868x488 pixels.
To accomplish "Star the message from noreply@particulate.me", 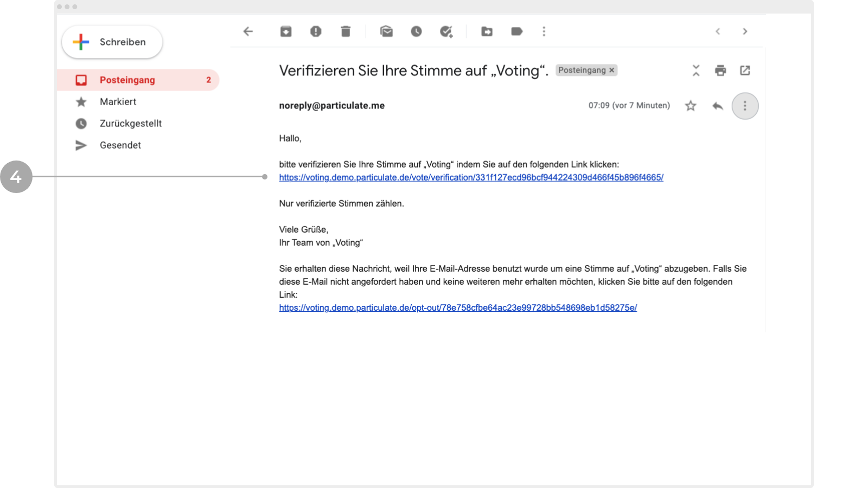I will pyautogui.click(x=690, y=106).
